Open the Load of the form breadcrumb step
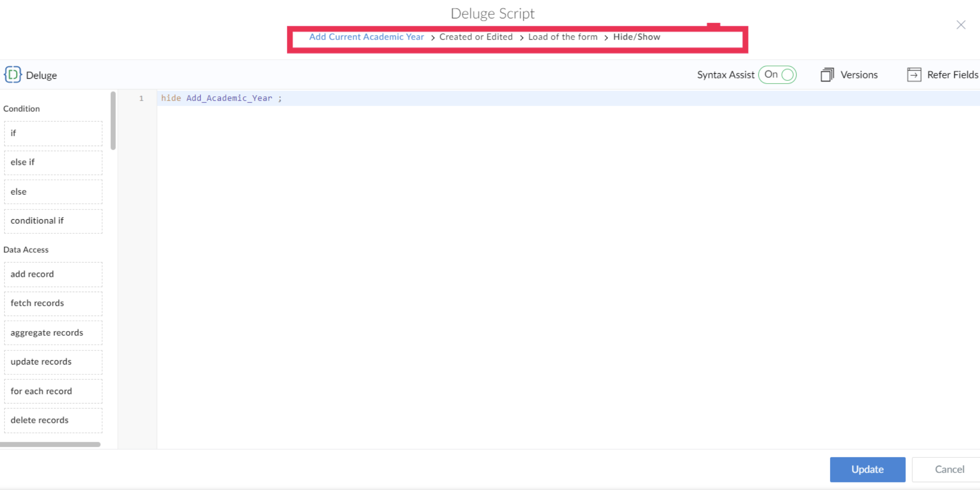 click(562, 37)
